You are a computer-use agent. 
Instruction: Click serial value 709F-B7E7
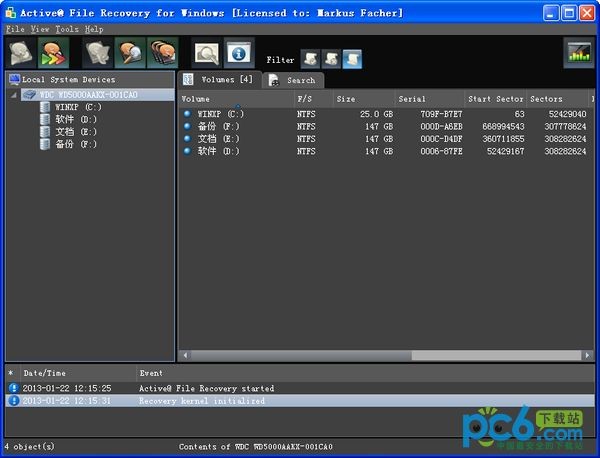[x=441, y=114]
